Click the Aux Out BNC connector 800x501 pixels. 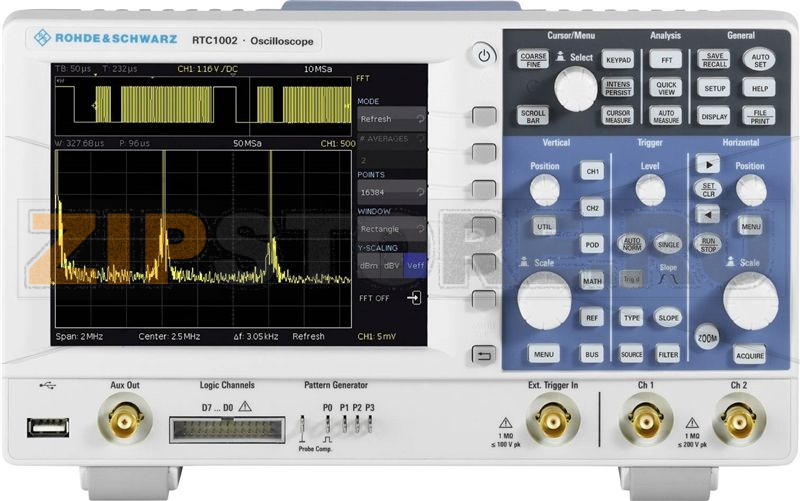124,421
